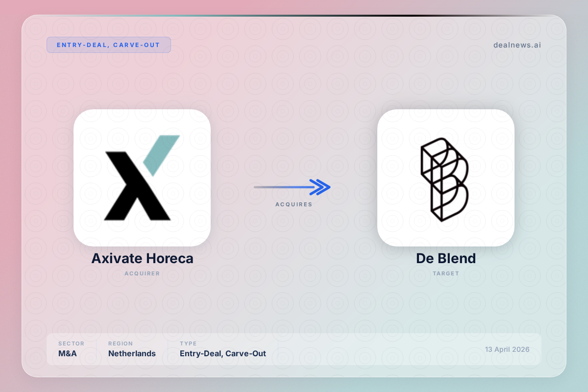
Task: Click the 13 April 2026 date
Action: [507, 349]
